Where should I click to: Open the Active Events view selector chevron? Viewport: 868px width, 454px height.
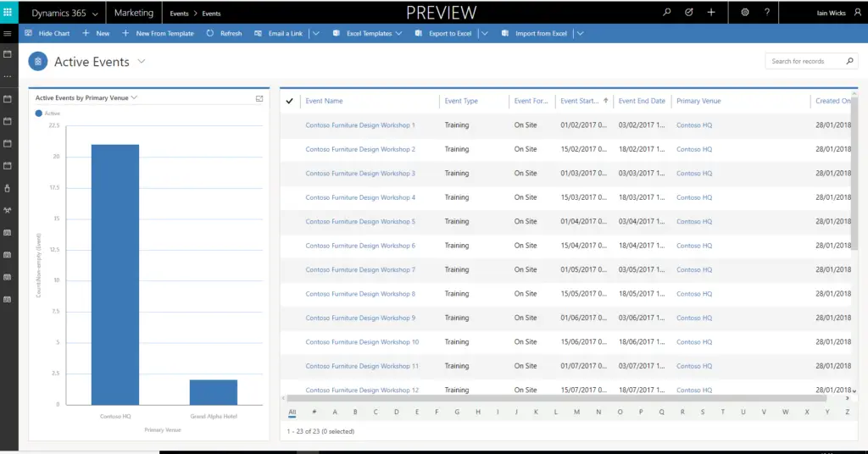(142, 61)
